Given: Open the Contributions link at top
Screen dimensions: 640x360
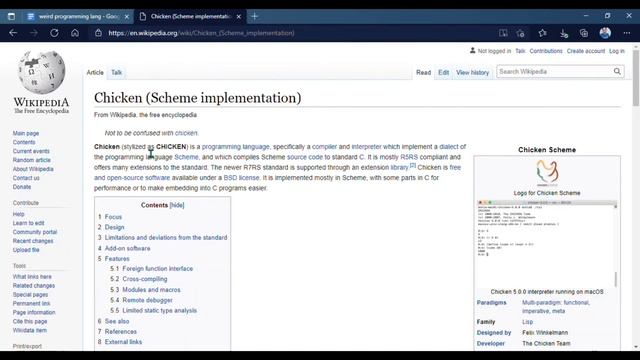Looking at the screenshot, I should (546, 51).
